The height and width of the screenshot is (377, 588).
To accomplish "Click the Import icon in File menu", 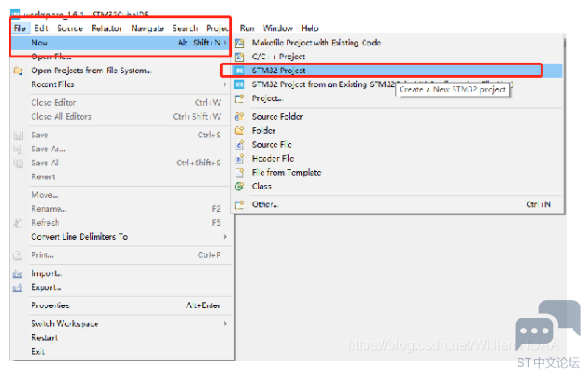I will [x=18, y=274].
